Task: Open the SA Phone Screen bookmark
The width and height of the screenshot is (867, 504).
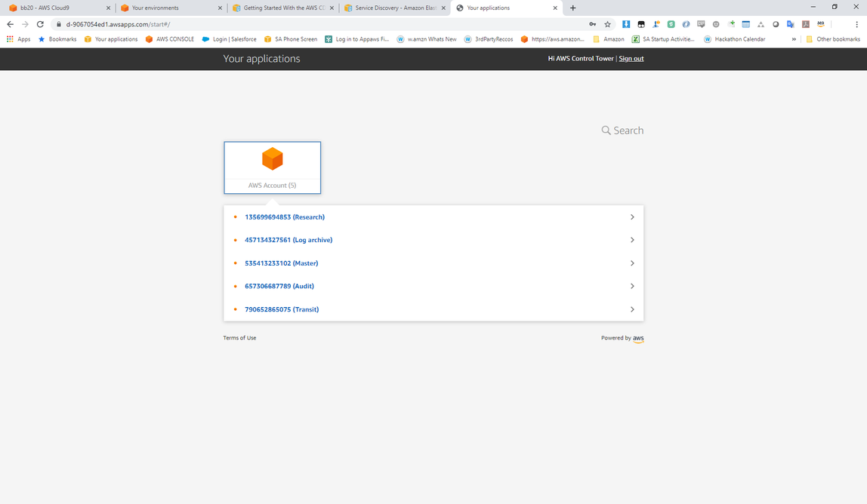Action: tap(291, 39)
